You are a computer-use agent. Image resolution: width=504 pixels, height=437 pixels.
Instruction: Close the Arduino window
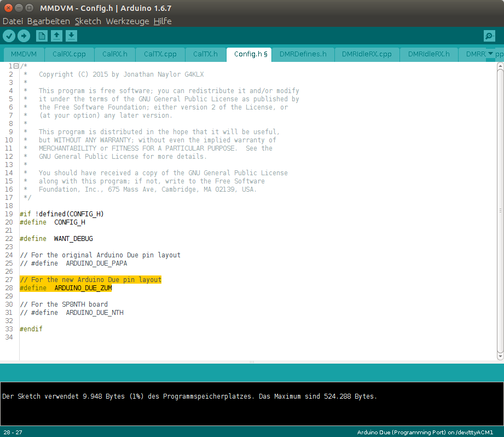[8, 8]
